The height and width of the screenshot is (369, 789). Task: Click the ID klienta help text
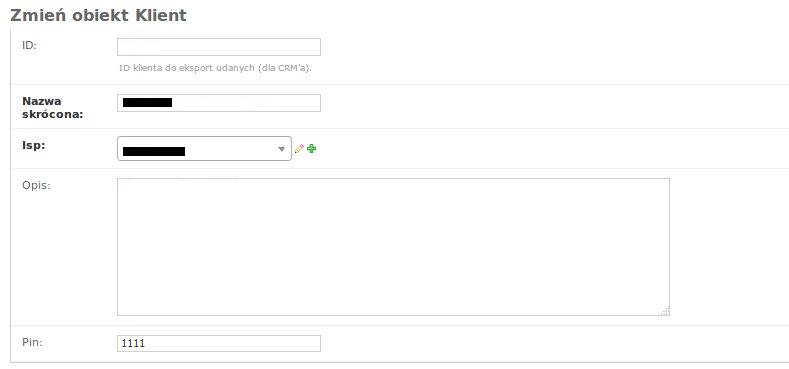click(x=215, y=67)
